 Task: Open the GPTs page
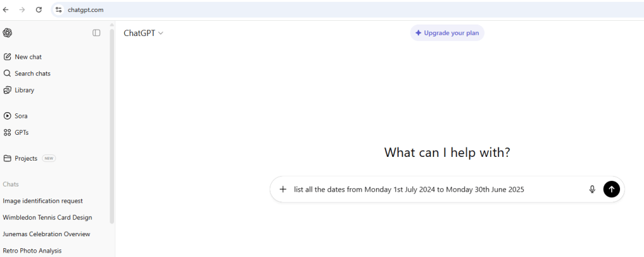[21, 132]
